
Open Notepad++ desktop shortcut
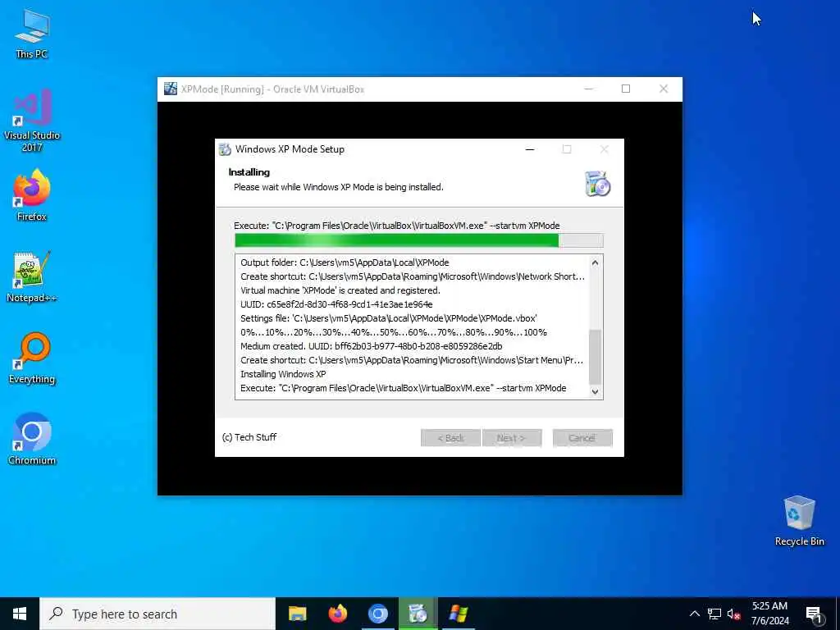32,277
